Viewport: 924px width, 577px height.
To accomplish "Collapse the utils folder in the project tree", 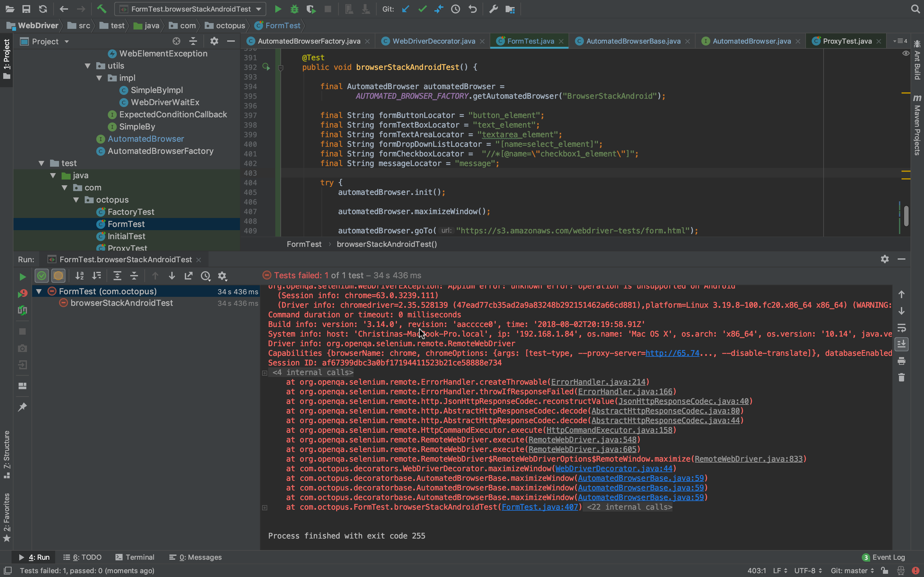I will pos(88,66).
